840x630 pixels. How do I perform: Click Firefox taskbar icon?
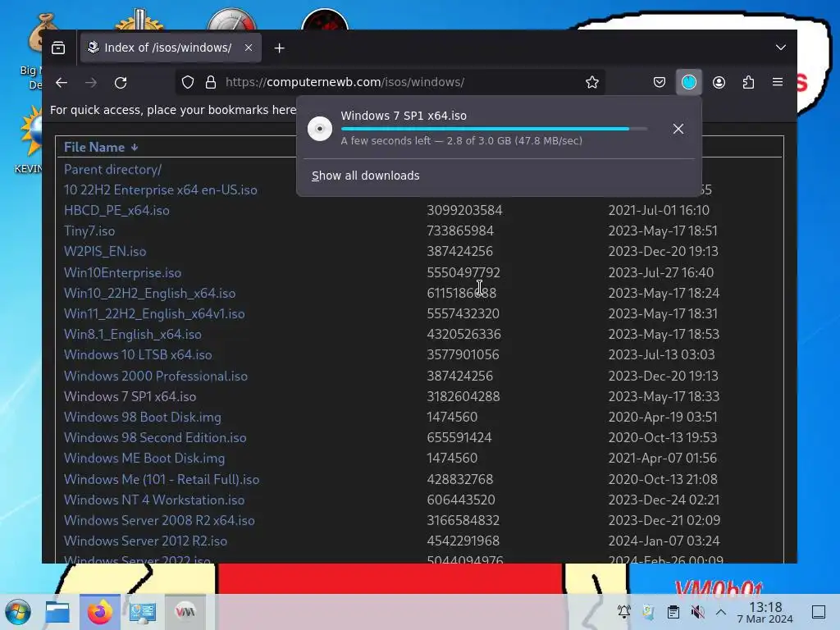tap(100, 612)
